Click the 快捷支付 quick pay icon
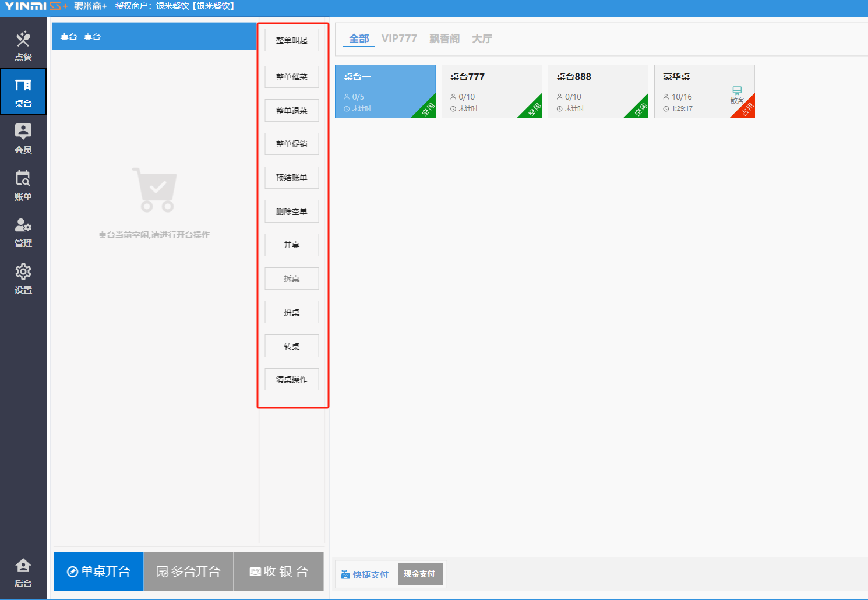 click(345, 574)
